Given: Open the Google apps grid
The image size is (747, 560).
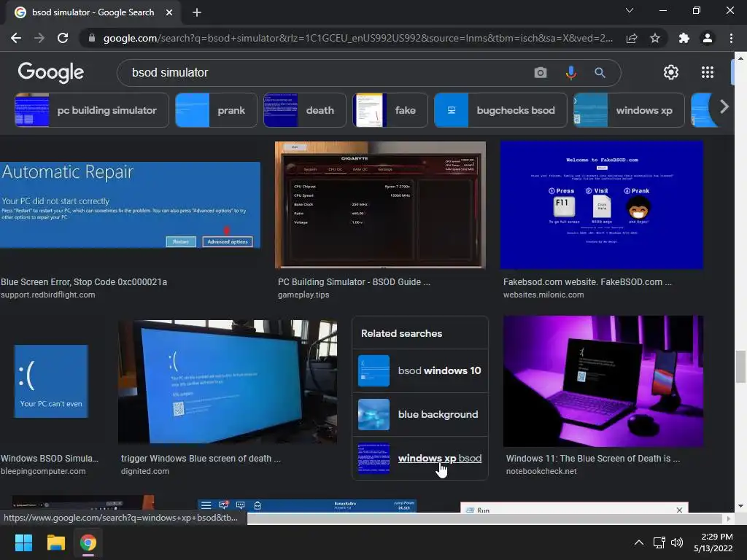Looking at the screenshot, I should (x=708, y=72).
